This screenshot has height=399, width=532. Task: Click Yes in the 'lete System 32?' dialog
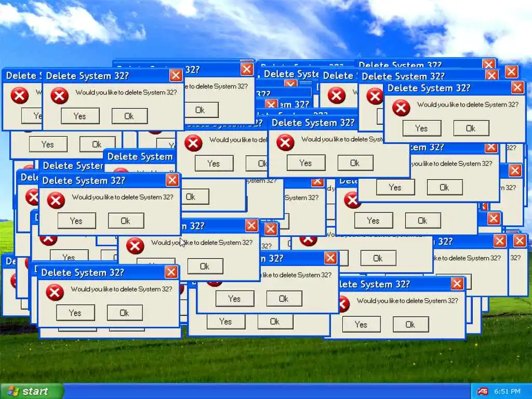pos(361,325)
